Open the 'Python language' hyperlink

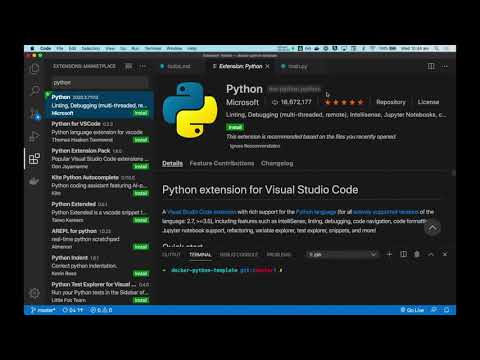coord(316,212)
